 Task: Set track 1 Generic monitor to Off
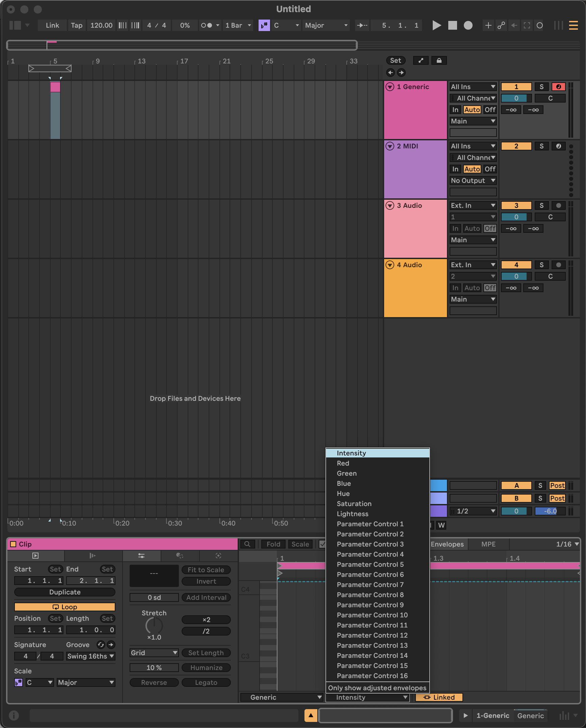[490, 110]
